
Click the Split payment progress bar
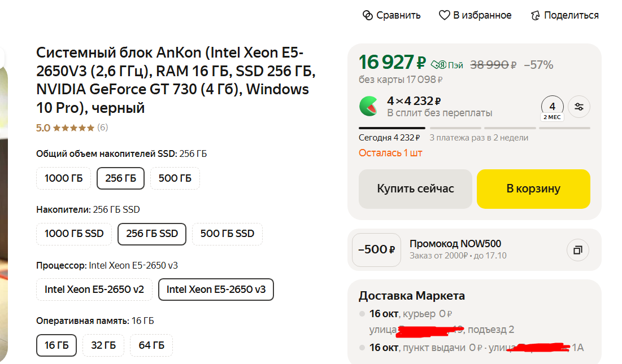[474, 128]
